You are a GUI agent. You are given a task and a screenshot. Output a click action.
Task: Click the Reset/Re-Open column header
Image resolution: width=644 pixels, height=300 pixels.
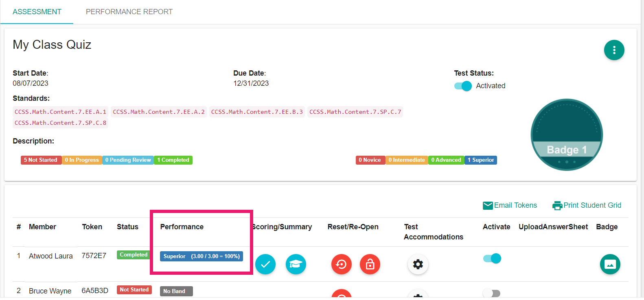coord(353,227)
